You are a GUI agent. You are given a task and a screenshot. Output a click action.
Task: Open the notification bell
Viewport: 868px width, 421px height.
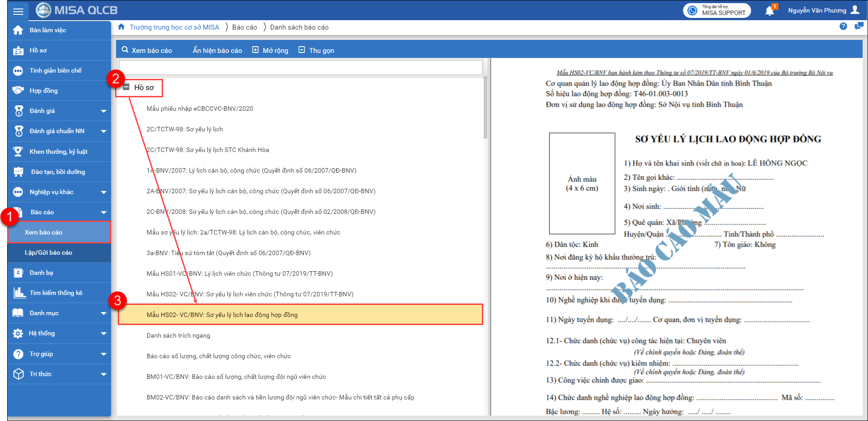[x=769, y=11]
